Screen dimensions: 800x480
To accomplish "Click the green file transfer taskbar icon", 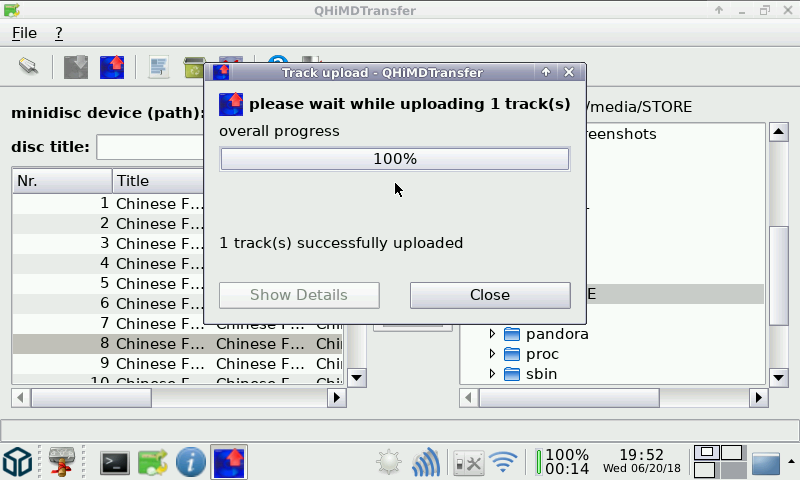I will (x=153, y=462).
